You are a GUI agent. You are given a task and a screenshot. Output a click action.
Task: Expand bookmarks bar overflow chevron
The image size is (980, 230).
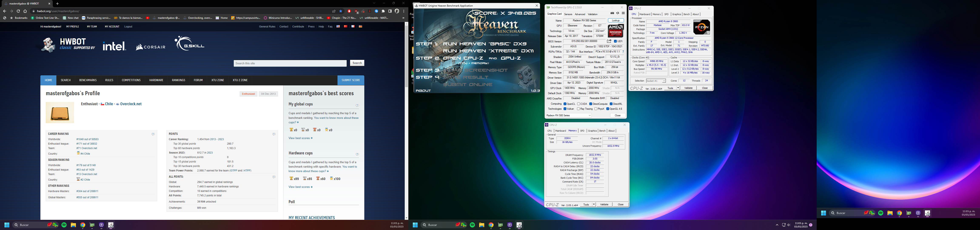403,18
